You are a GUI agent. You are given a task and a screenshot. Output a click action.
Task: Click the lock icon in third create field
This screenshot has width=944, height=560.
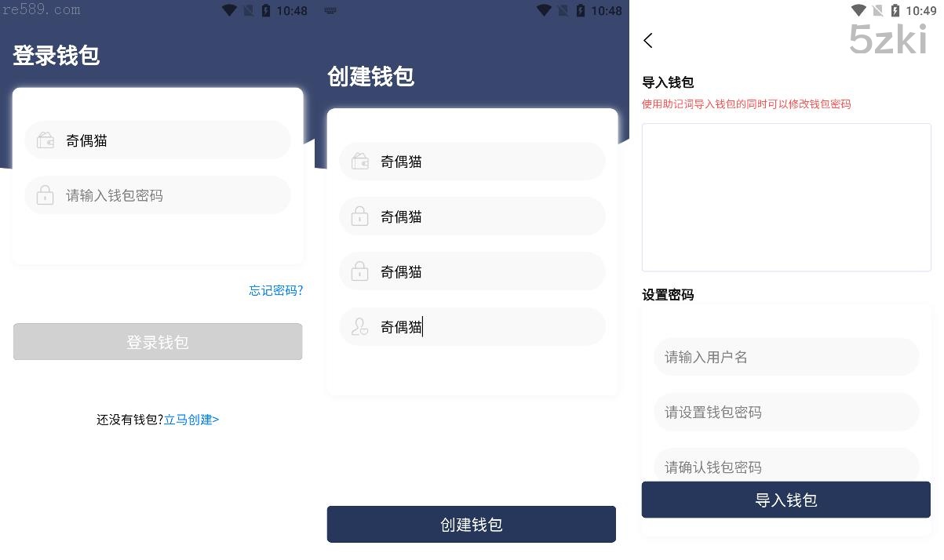[x=360, y=271]
